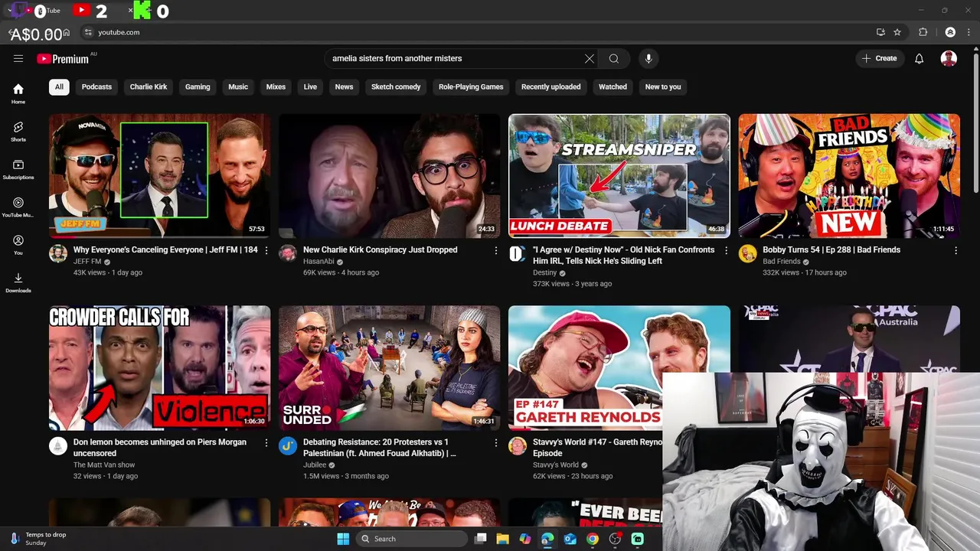Open HasanAbi channel name link
Image resolution: width=980 pixels, height=551 pixels.
[318, 262]
